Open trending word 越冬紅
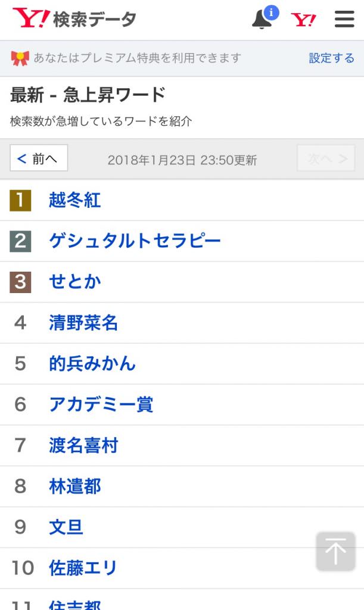The image size is (364, 610). click(x=75, y=200)
